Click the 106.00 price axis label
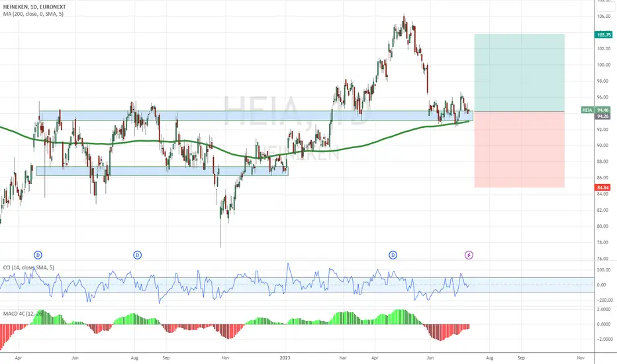This screenshot has height=364, width=617. coord(604,17)
